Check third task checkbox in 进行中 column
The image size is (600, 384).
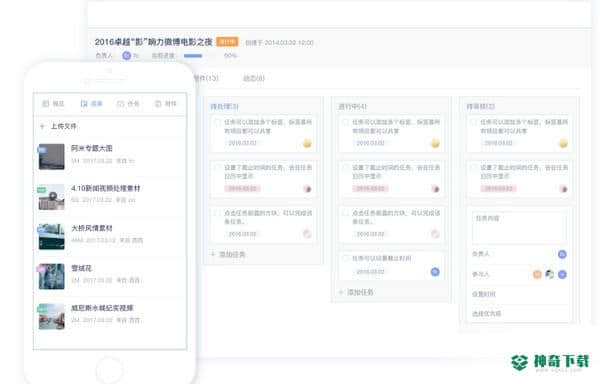point(346,213)
